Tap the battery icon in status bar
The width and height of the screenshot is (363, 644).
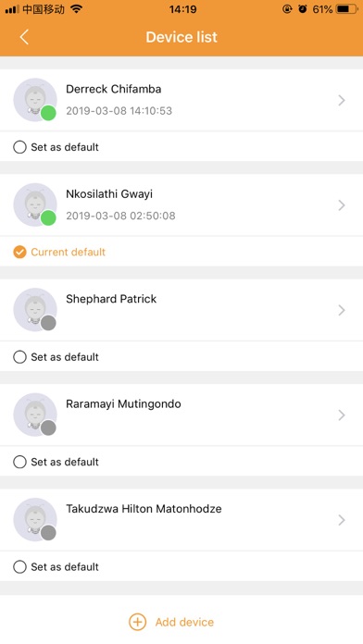tap(346, 9)
